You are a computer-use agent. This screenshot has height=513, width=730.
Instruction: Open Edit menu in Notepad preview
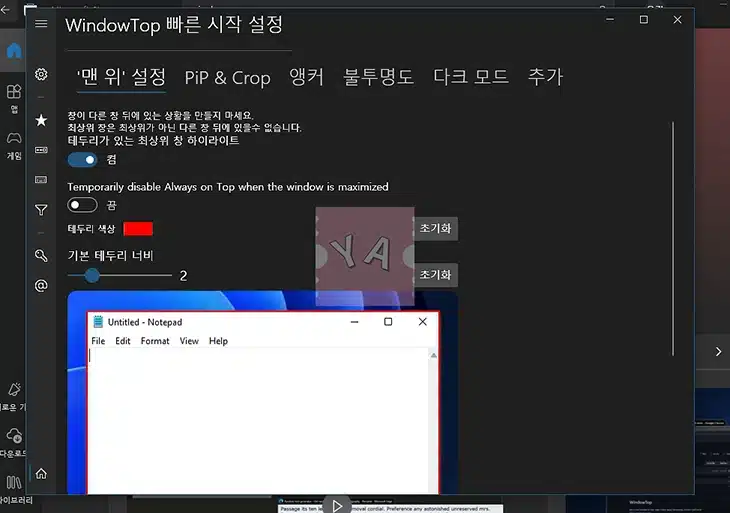[123, 341]
